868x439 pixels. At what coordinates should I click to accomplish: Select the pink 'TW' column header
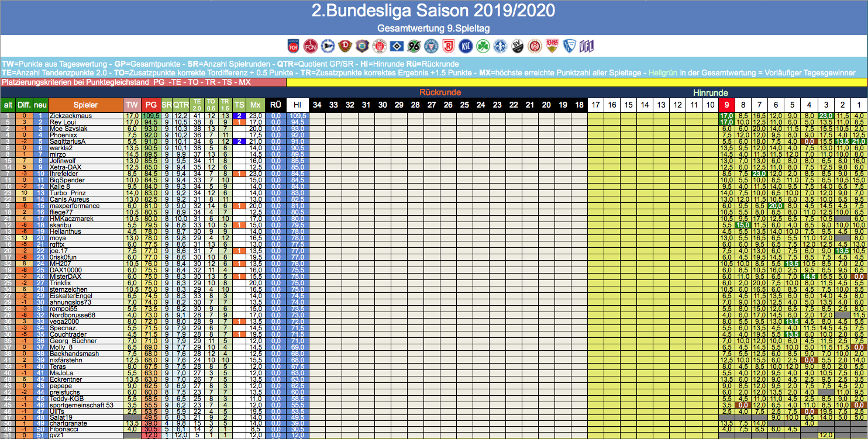click(131, 105)
